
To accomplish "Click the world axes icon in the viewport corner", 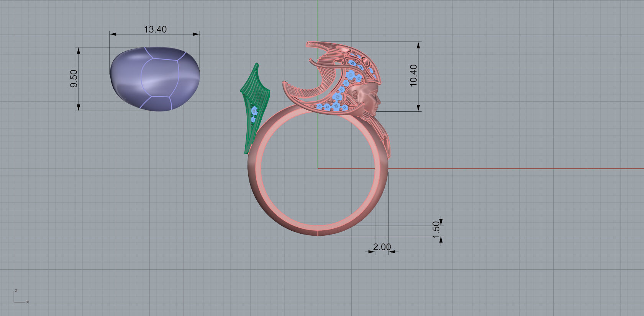I will pos(21,296).
